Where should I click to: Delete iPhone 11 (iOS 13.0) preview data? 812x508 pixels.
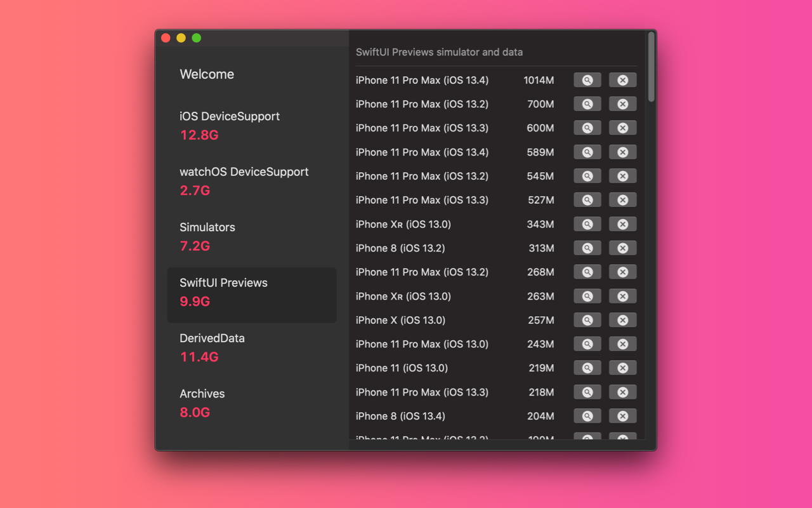622,368
